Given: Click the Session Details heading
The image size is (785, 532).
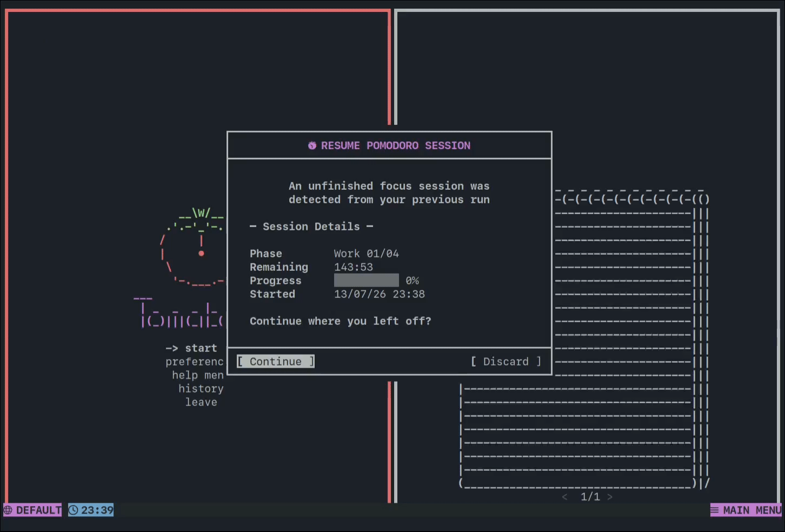Looking at the screenshot, I should [x=311, y=227].
